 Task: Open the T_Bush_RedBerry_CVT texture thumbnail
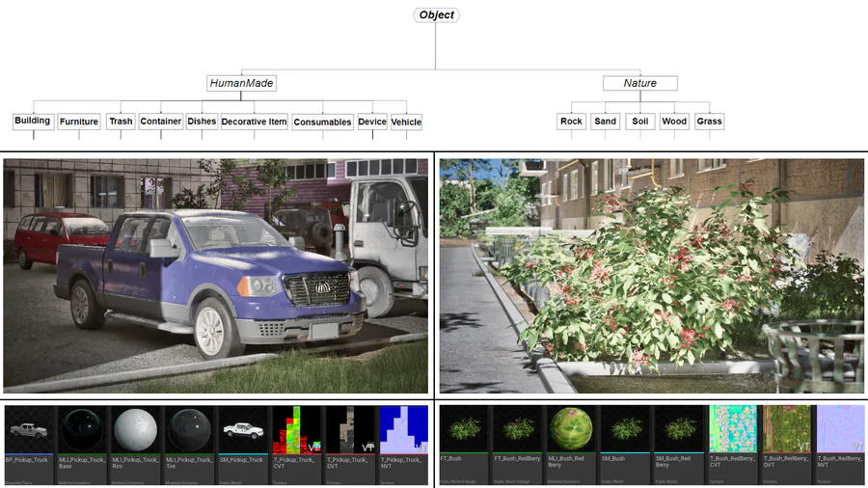point(733,429)
